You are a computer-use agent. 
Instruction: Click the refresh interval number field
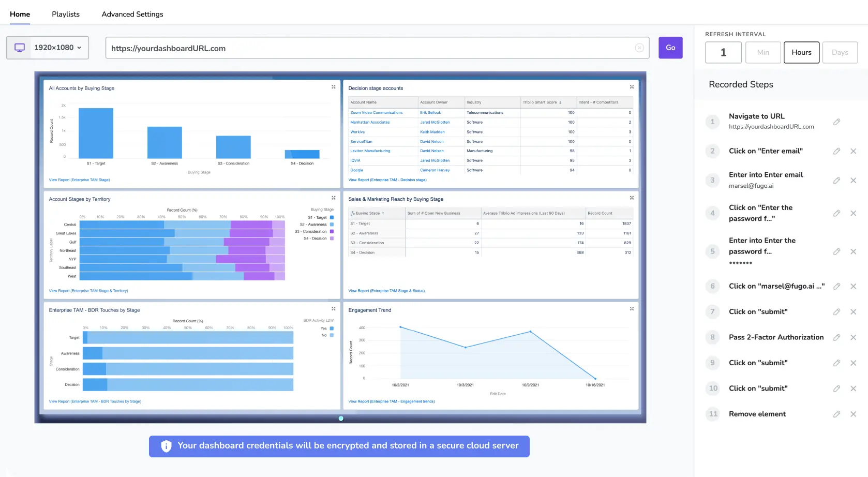pos(723,52)
